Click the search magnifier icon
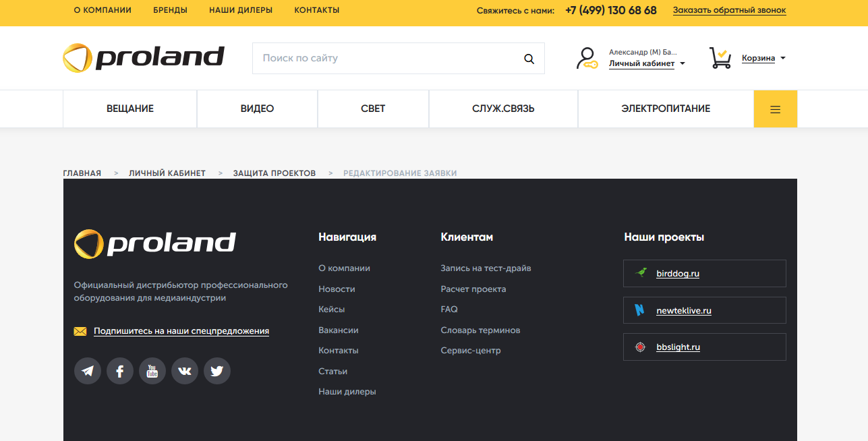 [x=529, y=59]
